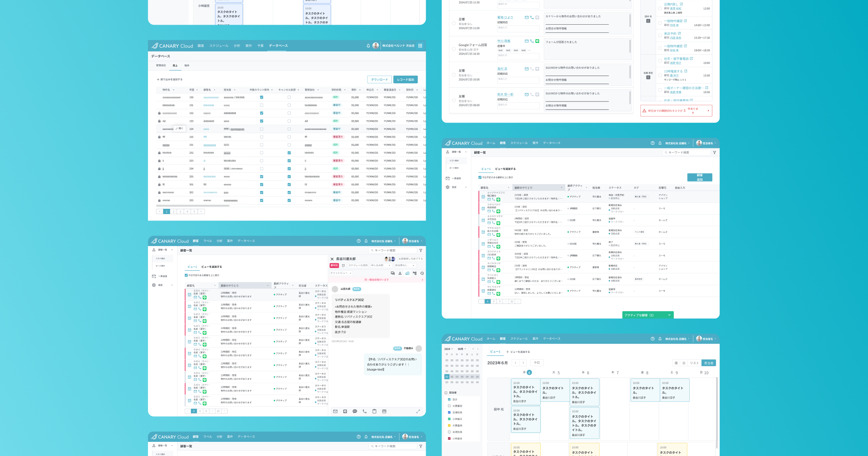
Task: Toggle the 担当者 checkbox in the schedule sidebar
Action: [x=446, y=392]
